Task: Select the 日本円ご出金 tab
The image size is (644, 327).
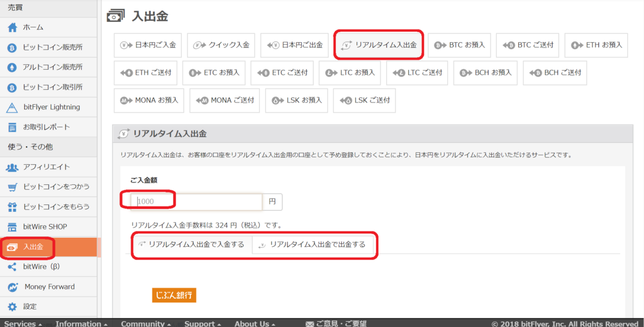Action: tap(294, 45)
